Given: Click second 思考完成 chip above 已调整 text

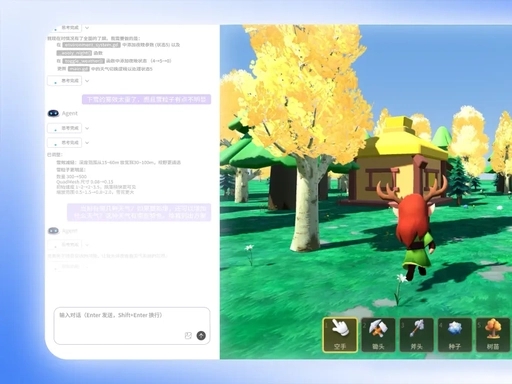Looking at the screenshot, I should click(x=65, y=143).
